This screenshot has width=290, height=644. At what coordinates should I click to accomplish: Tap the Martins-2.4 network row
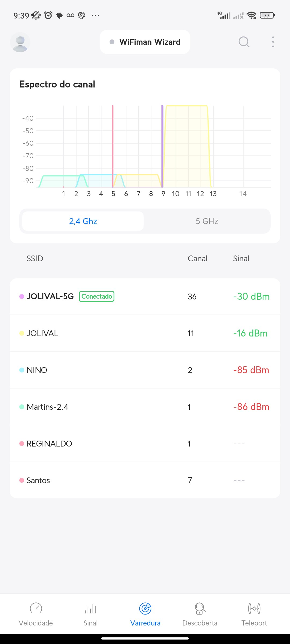pyautogui.click(x=145, y=407)
